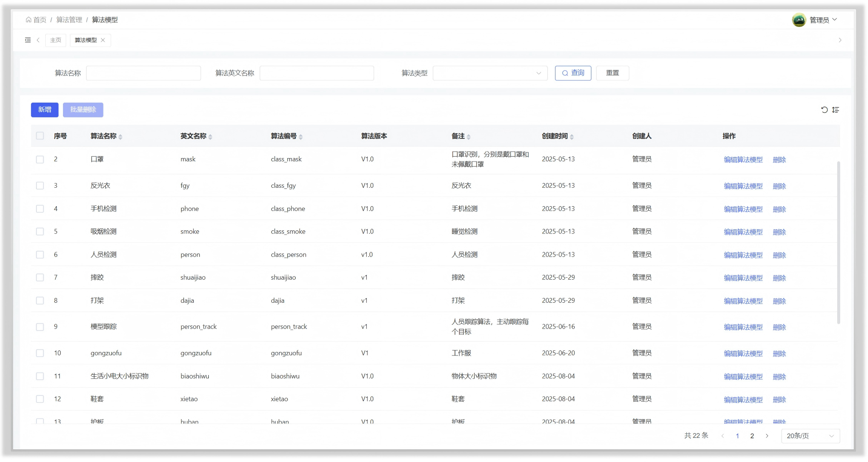Screen dimensions: 868x462
Task: Click the 新增 button
Action: click(45, 110)
